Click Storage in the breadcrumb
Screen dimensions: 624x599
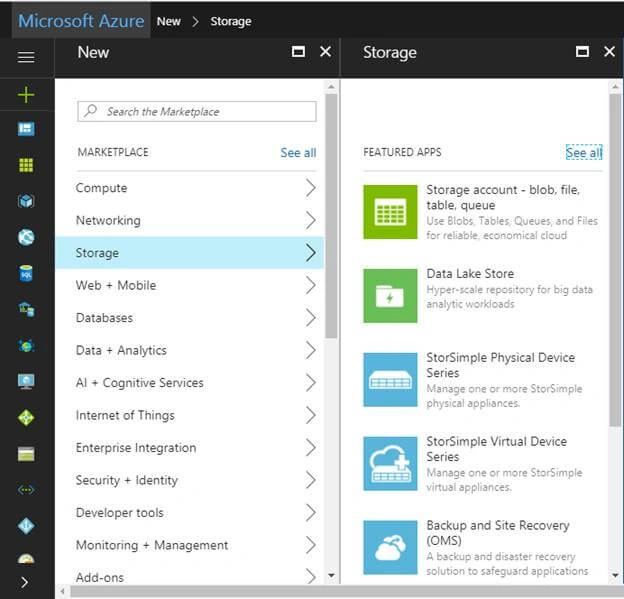(231, 21)
